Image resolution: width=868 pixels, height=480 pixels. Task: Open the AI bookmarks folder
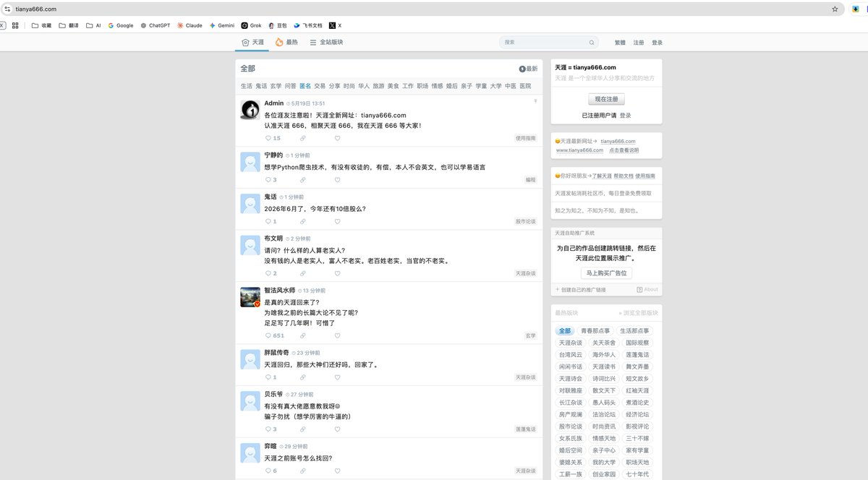coord(93,25)
